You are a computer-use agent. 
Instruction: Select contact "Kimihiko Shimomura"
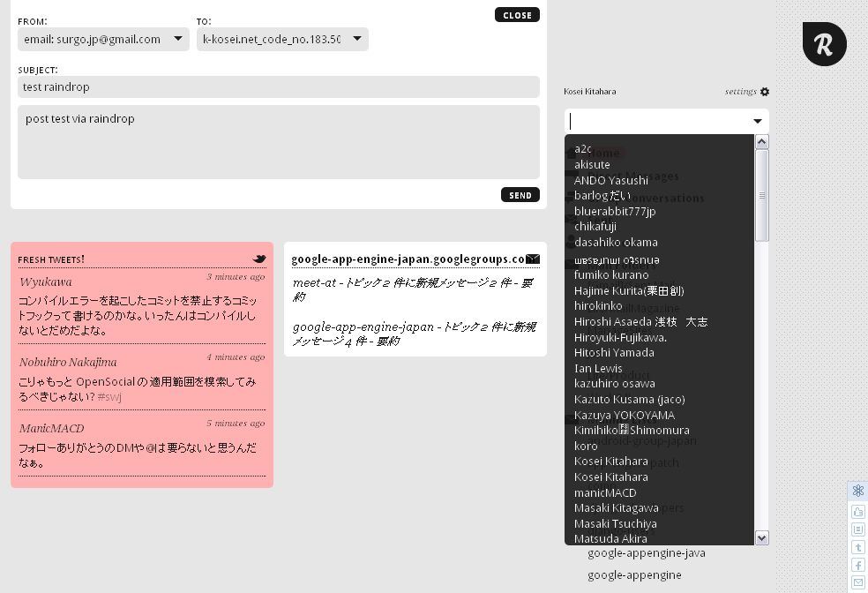(x=632, y=431)
